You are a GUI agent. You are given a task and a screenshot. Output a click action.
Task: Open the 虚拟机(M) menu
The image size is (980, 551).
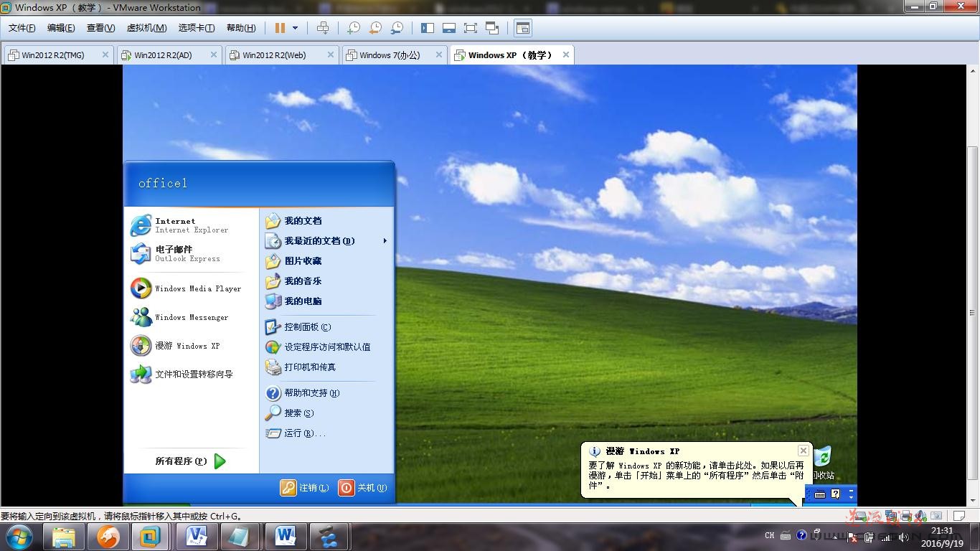[146, 28]
